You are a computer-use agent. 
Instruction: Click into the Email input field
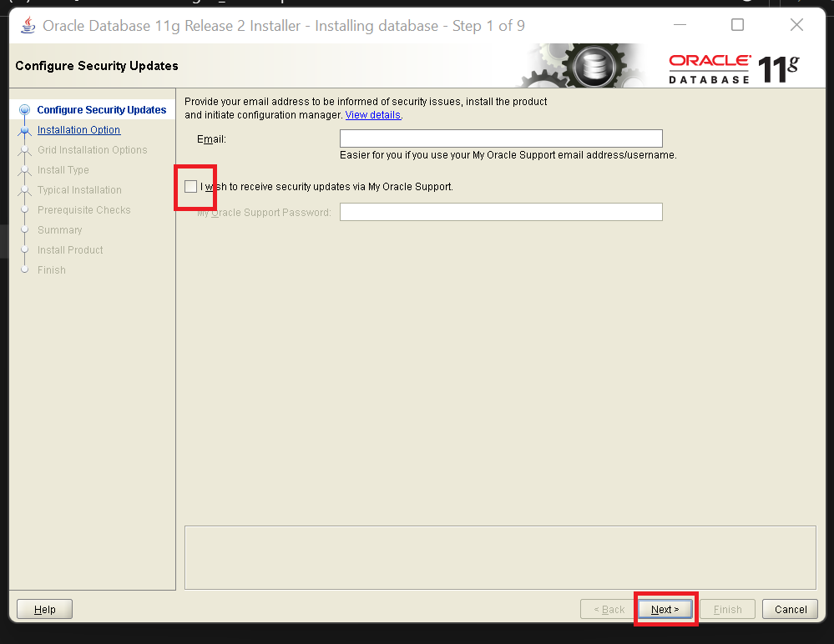[501, 138]
